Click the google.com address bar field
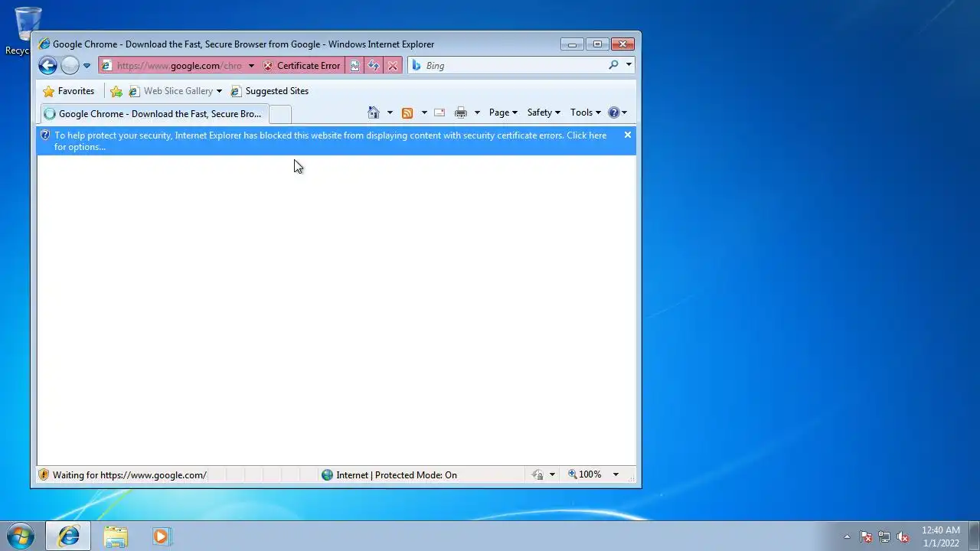Screen dimensions: 980x551 (x=179, y=66)
